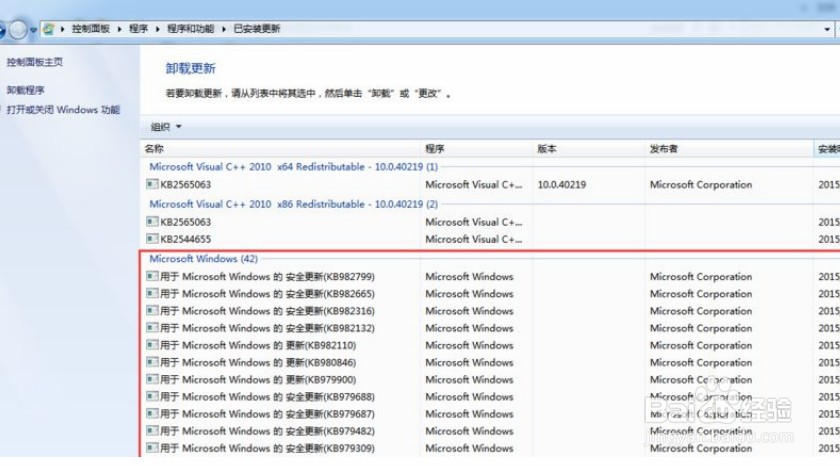Expand arrow after 程序 breadcrumb
The height and width of the screenshot is (466, 840).
point(158,29)
